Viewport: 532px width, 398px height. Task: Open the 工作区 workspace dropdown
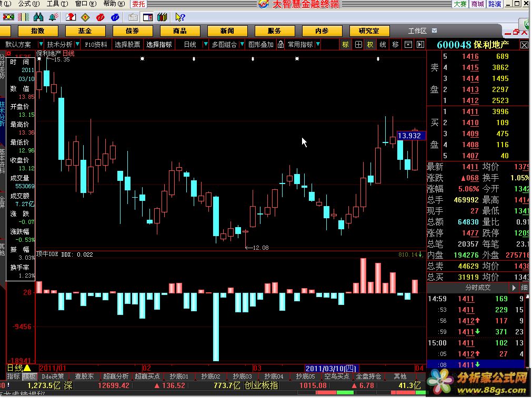(434, 31)
